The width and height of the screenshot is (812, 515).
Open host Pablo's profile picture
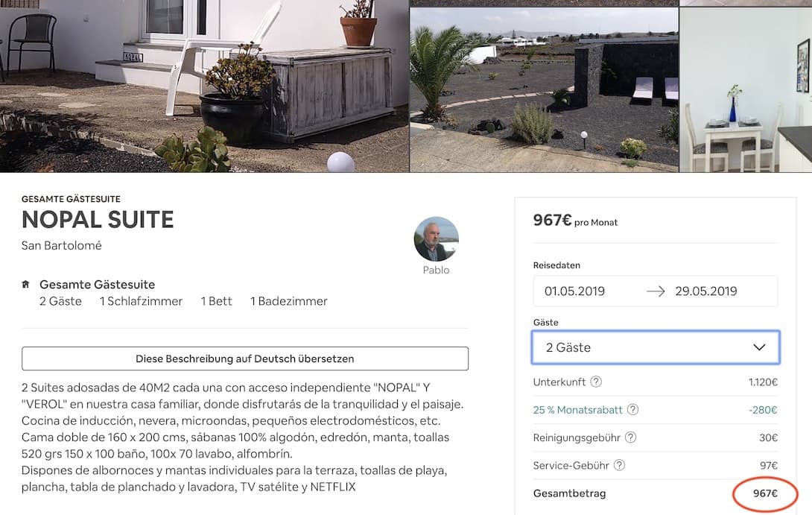click(436, 238)
